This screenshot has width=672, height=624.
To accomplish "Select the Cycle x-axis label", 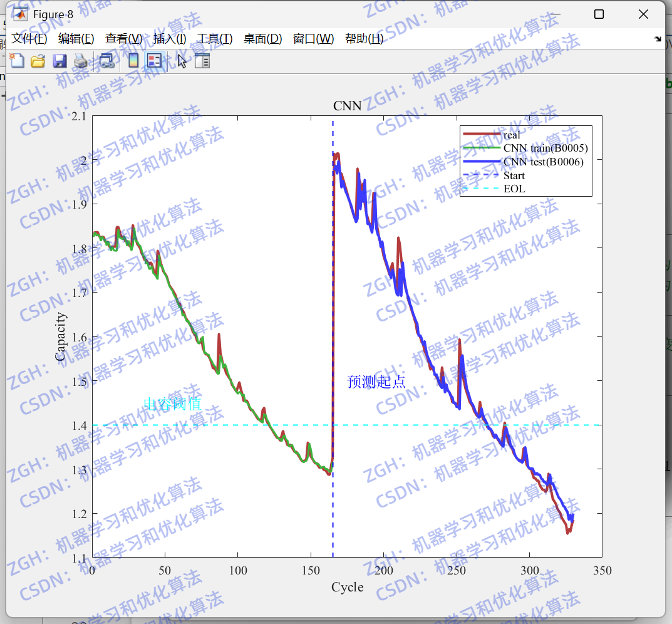I will coord(347,586).
